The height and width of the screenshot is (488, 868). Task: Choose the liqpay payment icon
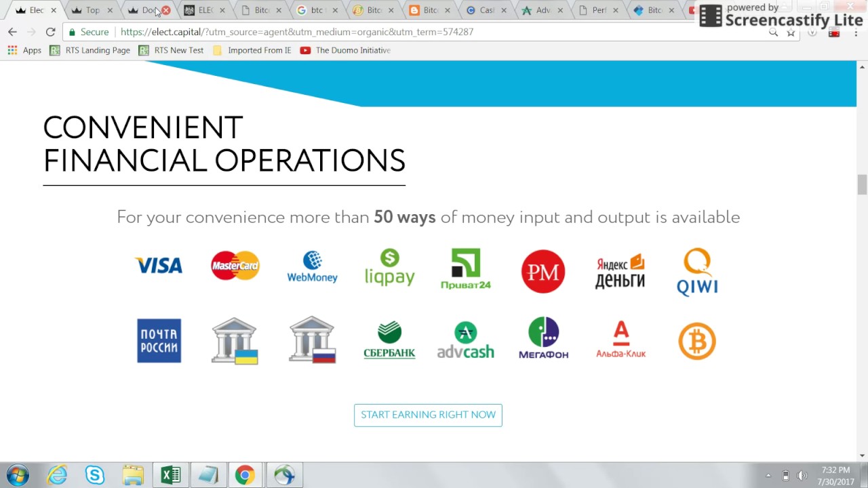pyautogui.click(x=390, y=268)
